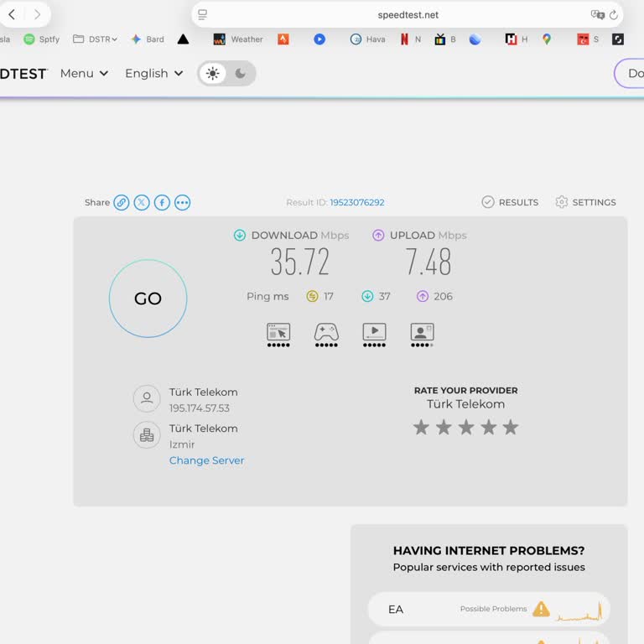The width and height of the screenshot is (644, 644).
Task: Open the Menu dropdown
Action: coord(84,74)
